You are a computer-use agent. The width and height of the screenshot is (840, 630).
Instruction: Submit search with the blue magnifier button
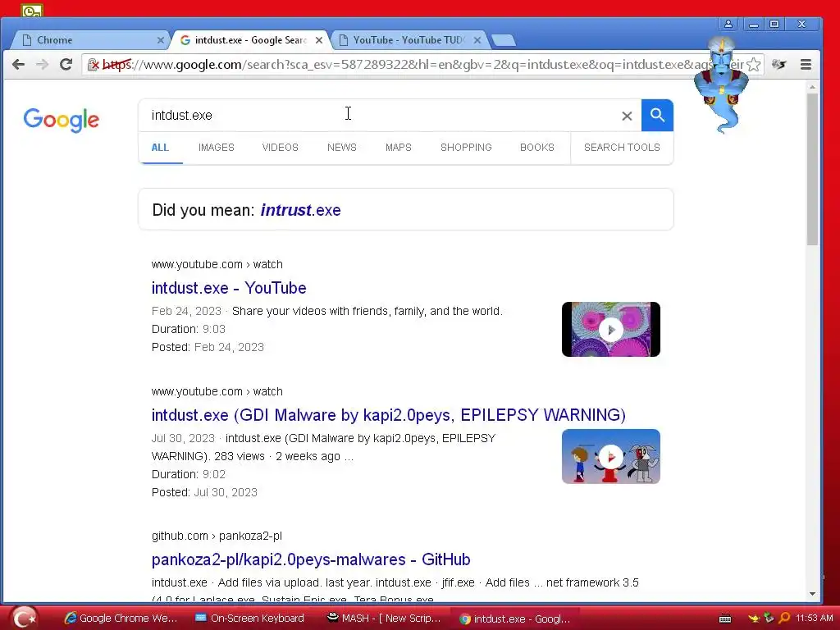tap(657, 115)
